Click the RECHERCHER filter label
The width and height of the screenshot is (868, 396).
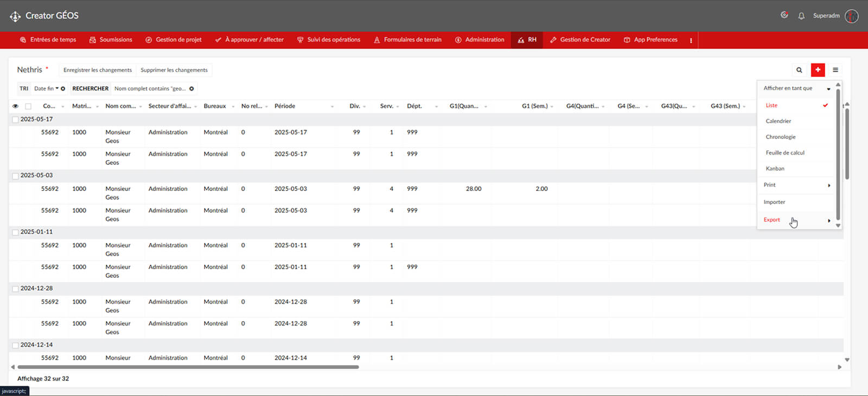90,88
